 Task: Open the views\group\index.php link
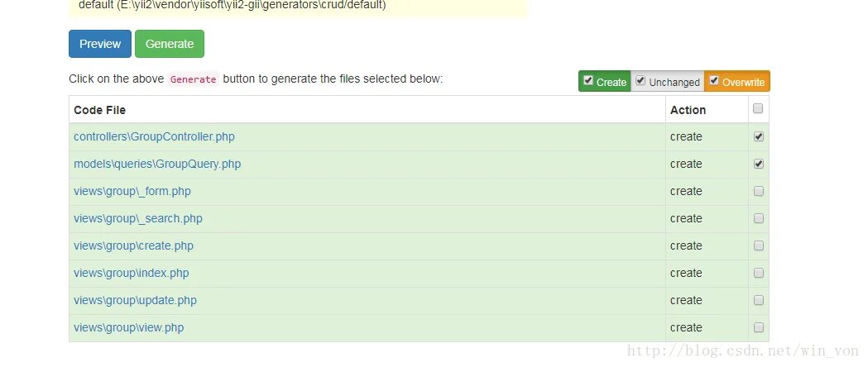pyautogui.click(x=132, y=273)
